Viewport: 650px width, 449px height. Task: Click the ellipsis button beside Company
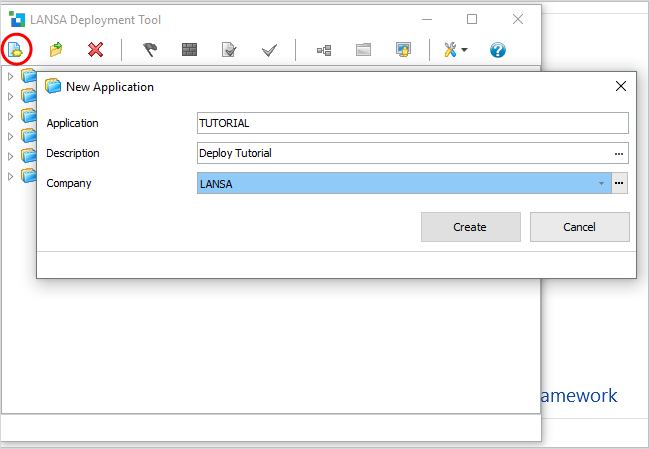(x=619, y=183)
